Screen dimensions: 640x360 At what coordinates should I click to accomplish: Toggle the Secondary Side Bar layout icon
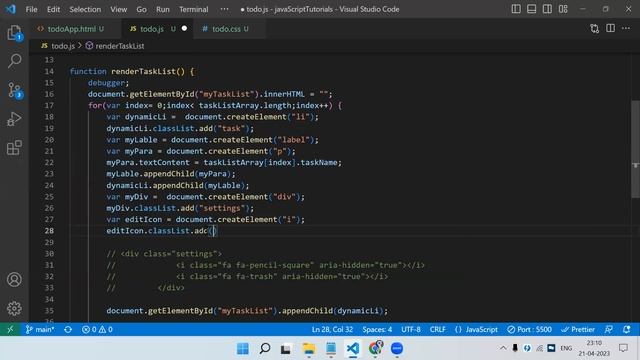[x=547, y=9]
